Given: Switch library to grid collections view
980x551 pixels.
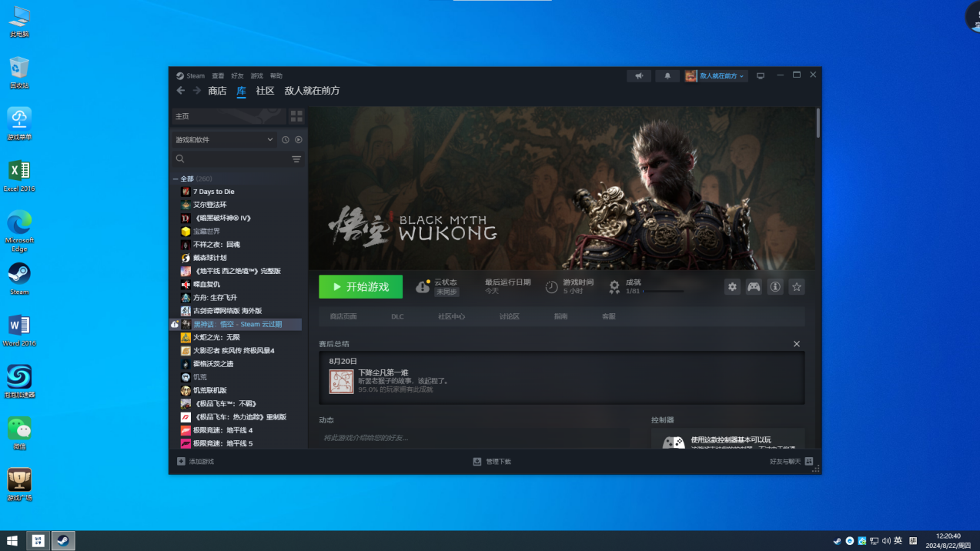Looking at the screenshot, I should pos(296,116).
